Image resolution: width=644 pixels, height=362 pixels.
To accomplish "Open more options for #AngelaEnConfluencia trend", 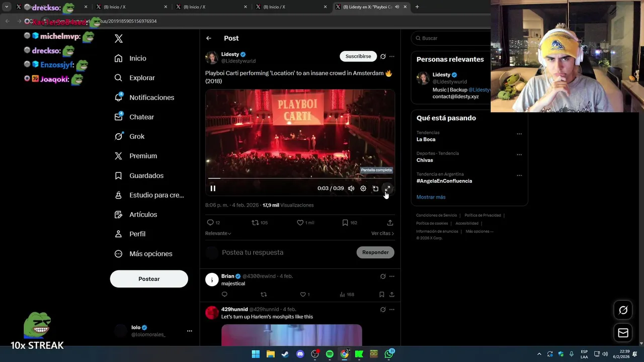I will pyautogui.click(x=519, y=175).
